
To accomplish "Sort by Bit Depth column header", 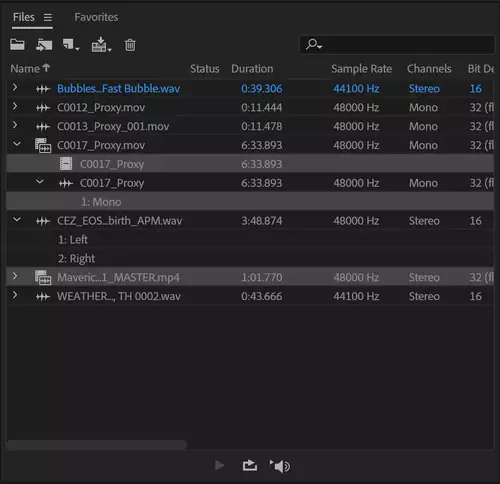I will pyautogui.click(x=481, y=69).
